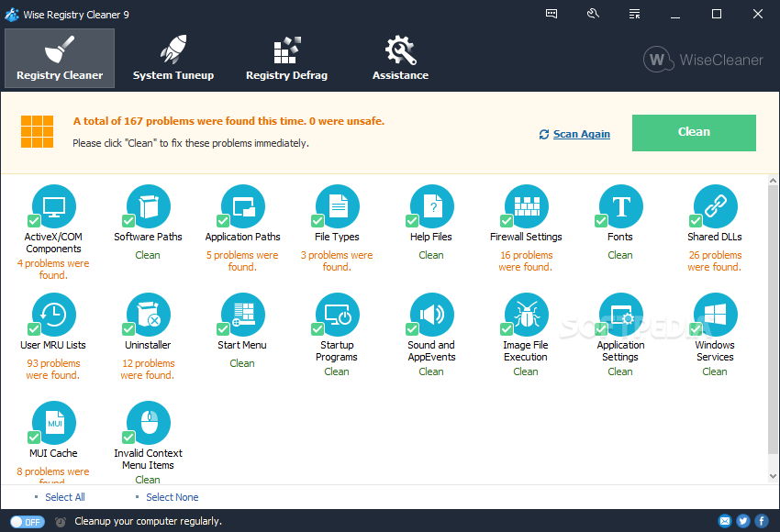The image size is (780, 532).
Task: Uncheck the ActiveX/COM Components checkbox
Action: pos(34,221)
